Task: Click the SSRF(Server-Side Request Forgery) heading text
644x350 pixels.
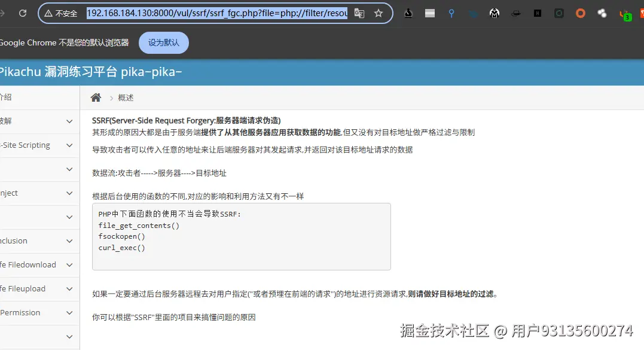Action: coord(187,120)
